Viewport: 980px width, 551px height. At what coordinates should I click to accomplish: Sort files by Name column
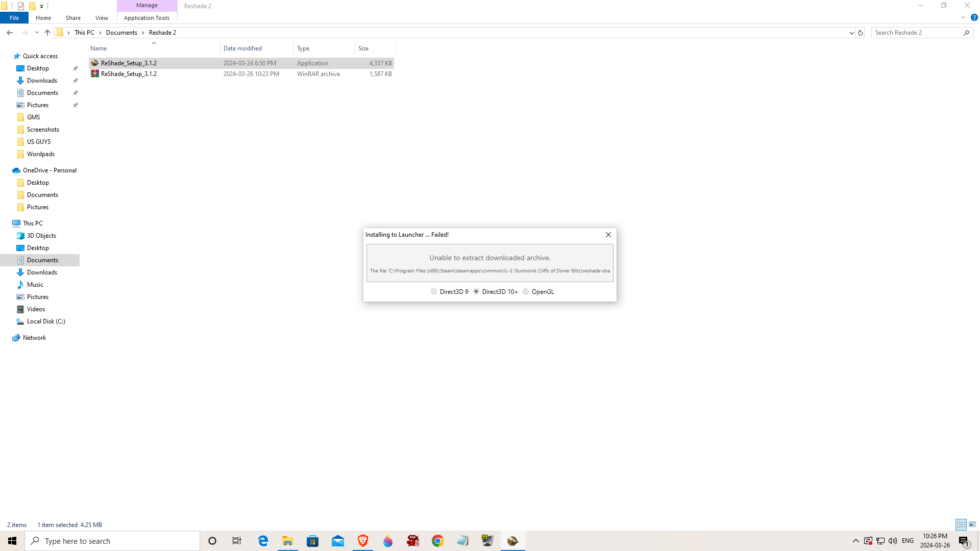[154, 48]
